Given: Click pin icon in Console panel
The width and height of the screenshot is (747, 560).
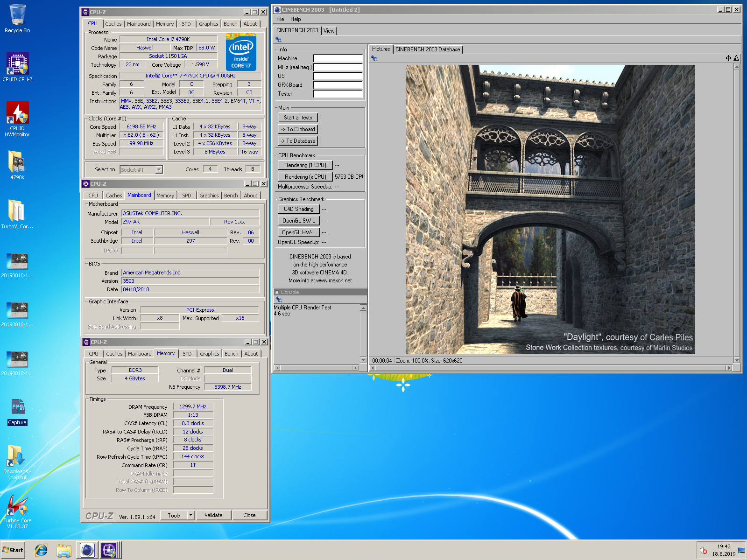Looking at the screenshot, I should click(x=279, y=300).
